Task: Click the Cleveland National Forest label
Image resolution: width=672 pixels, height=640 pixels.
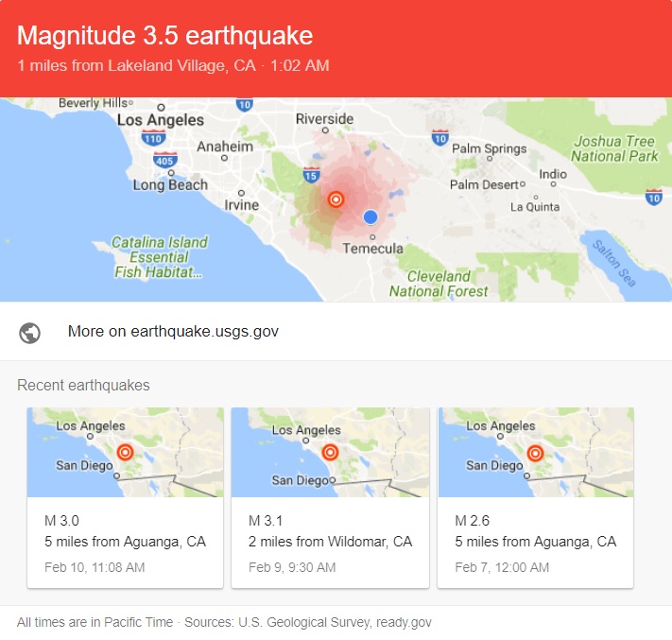Action: point(439,284)
